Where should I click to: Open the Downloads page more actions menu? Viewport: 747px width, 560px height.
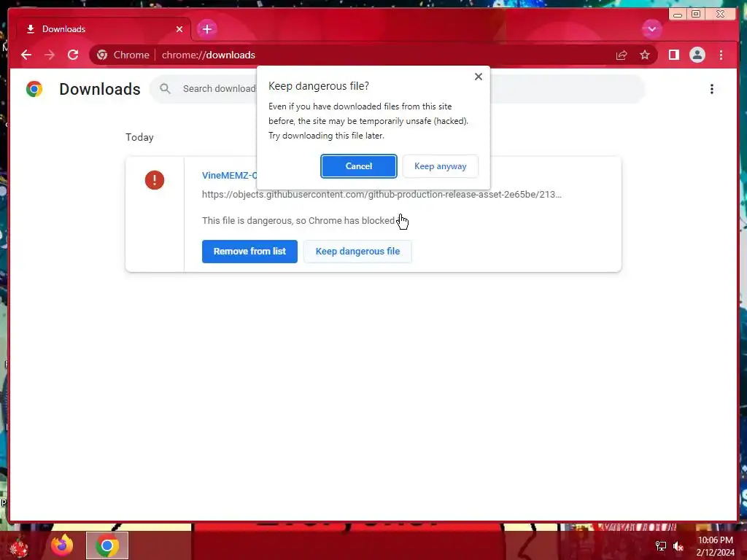click(712, 89)
